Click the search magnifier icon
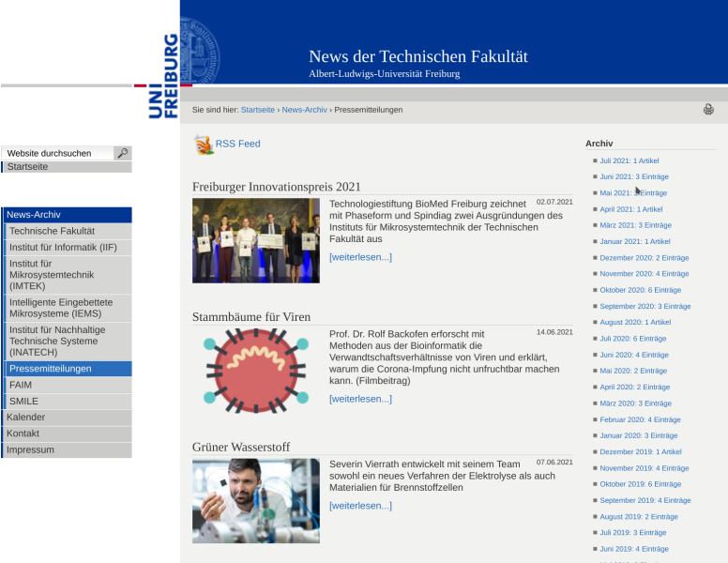This screenshot has height=563, width=728. tap(122, 153)
